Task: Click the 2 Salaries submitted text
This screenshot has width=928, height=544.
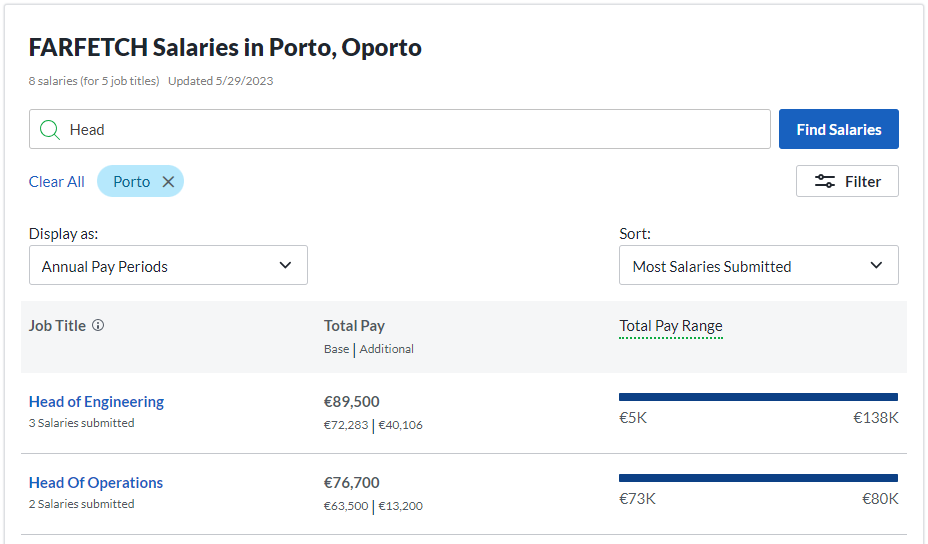Action: pos(82,504)
